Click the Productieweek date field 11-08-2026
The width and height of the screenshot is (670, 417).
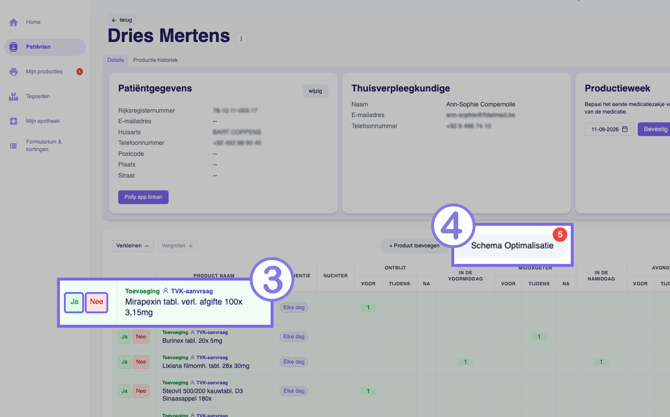609,129
